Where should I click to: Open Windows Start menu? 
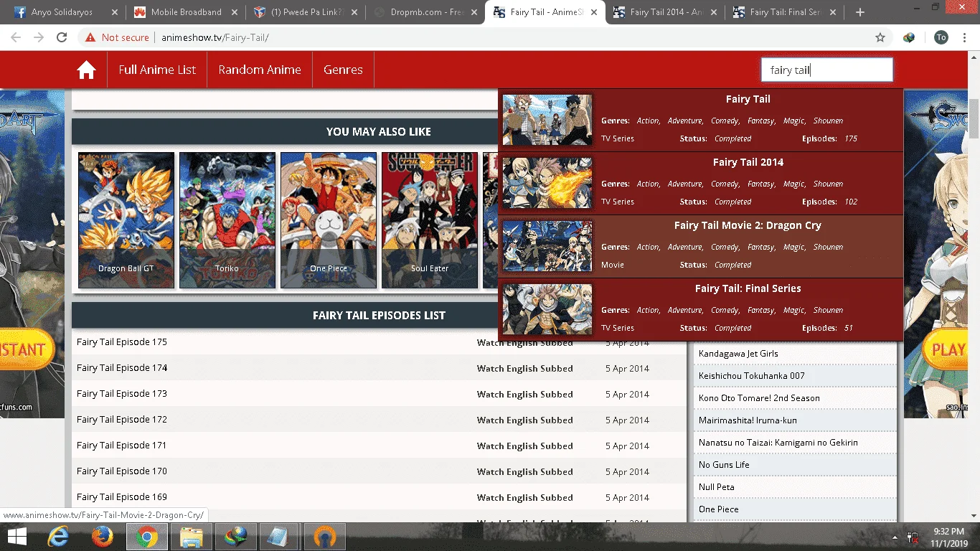(x=17, y=537)
